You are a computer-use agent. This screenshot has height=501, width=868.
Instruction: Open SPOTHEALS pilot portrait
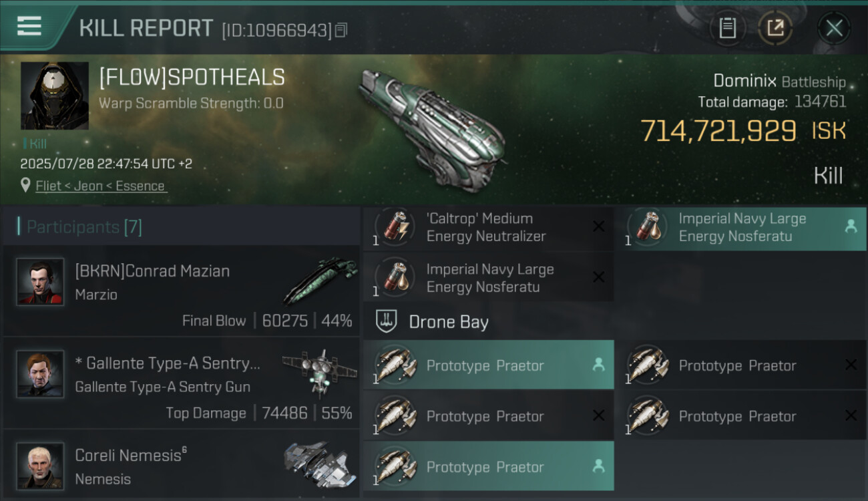[x=55, y=96]
